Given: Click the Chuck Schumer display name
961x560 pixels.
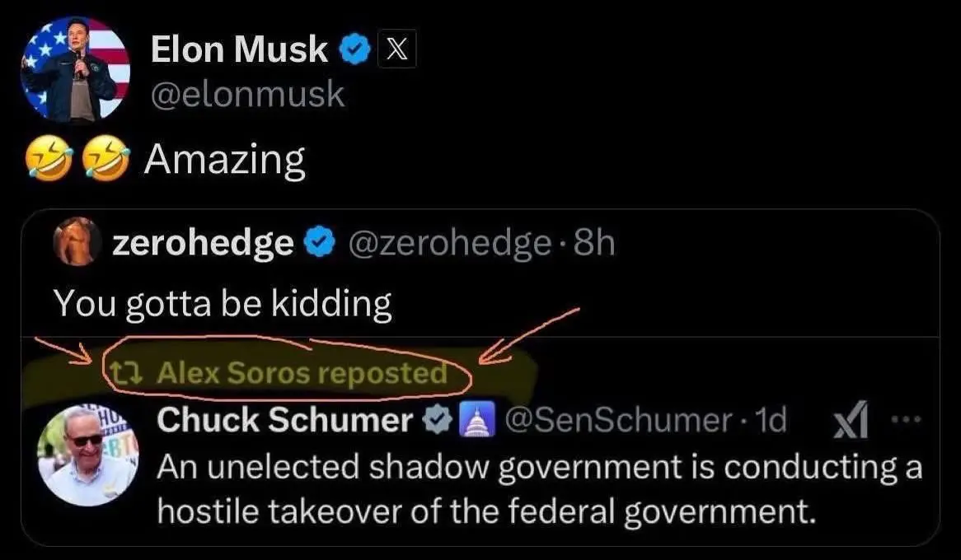Looking at the screenshot, I should [285, 421].
